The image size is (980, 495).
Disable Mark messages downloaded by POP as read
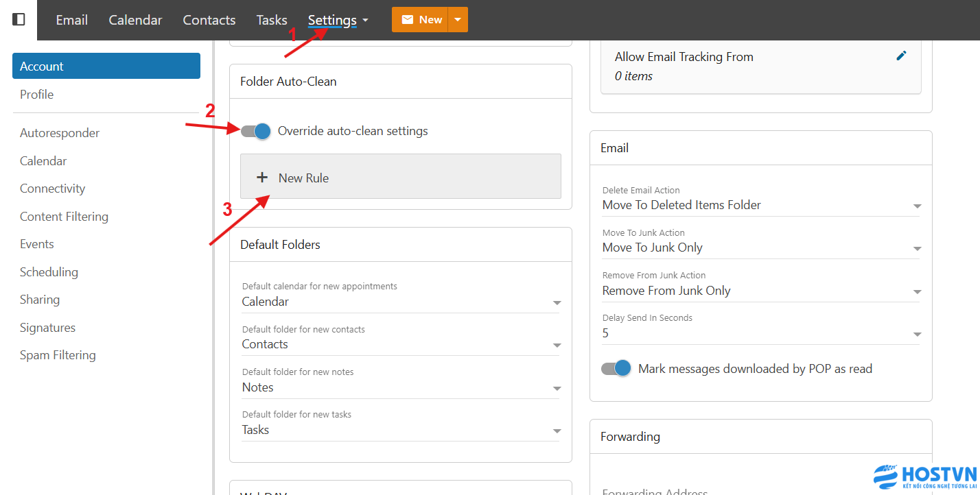[x=616, y=369]
